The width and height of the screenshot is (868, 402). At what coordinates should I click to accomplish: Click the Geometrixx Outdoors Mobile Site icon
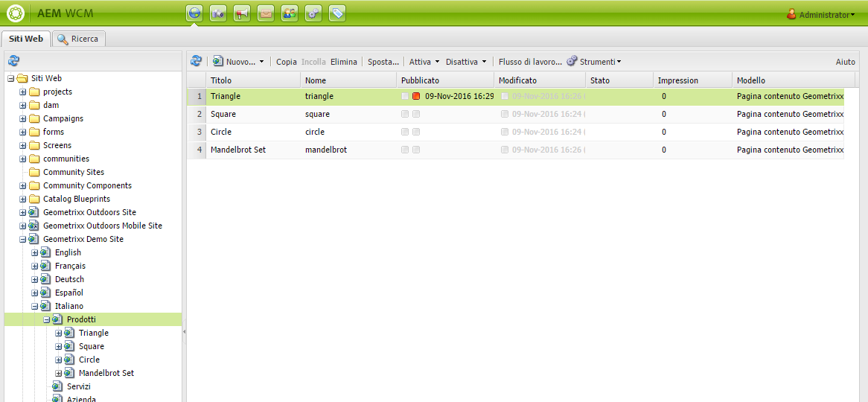(x=33, y=226)
